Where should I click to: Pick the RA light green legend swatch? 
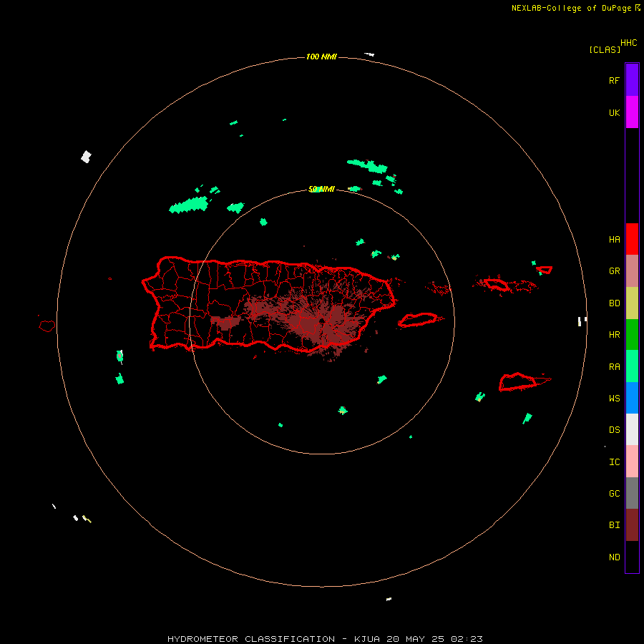(x=632, y=366)
